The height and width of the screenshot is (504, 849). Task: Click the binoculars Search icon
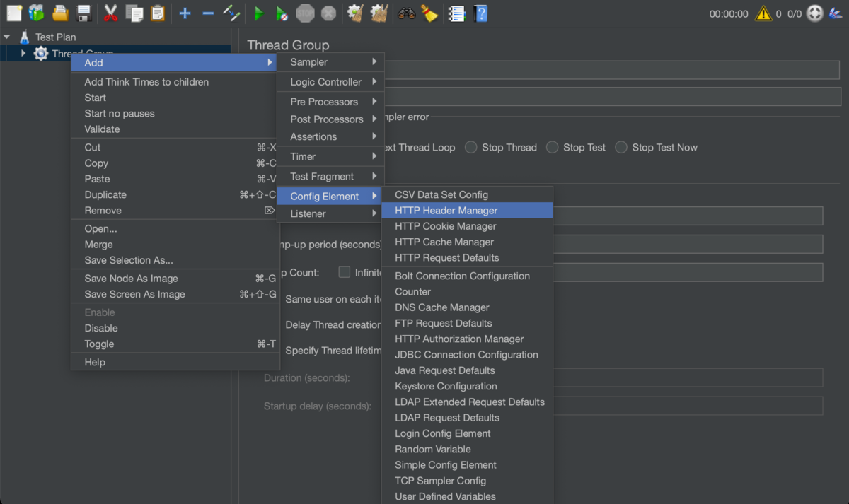(406, 13)
